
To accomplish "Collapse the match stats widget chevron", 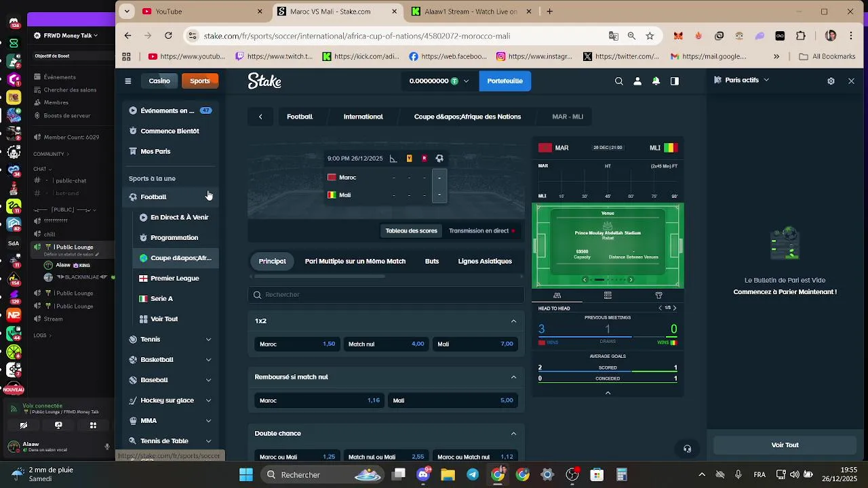I will point(608,392).
